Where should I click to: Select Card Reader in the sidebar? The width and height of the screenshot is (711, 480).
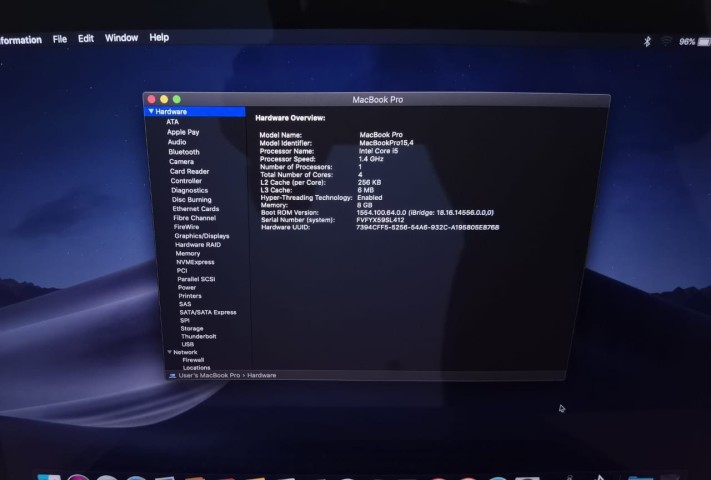189,171
